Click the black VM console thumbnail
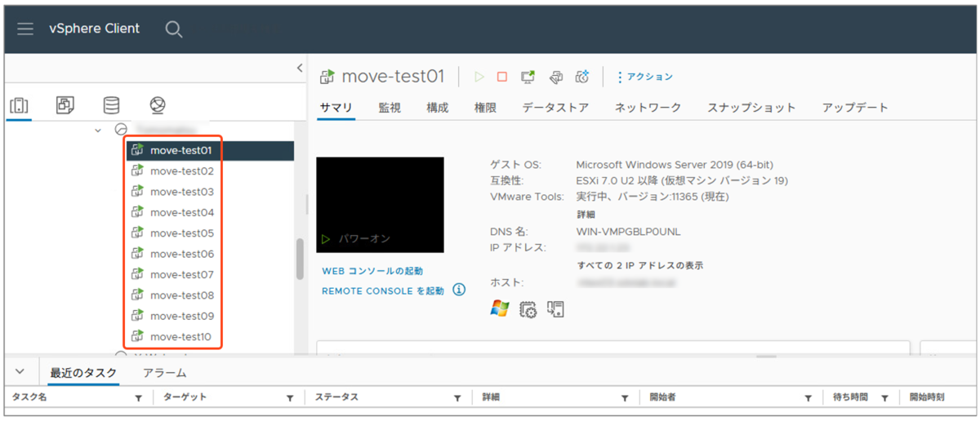This screenshot has height=421, width=980. [x=380, y=205]
